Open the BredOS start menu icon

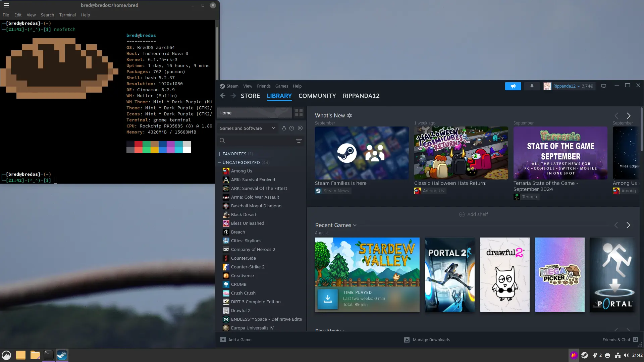tap(6, 355)
